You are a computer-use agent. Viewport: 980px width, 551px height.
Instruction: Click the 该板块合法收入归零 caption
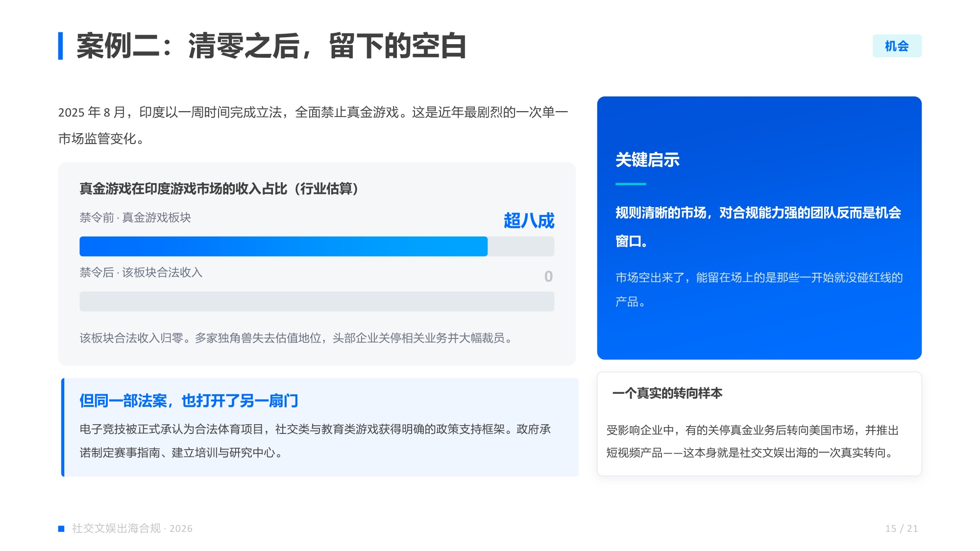[296, 338]
